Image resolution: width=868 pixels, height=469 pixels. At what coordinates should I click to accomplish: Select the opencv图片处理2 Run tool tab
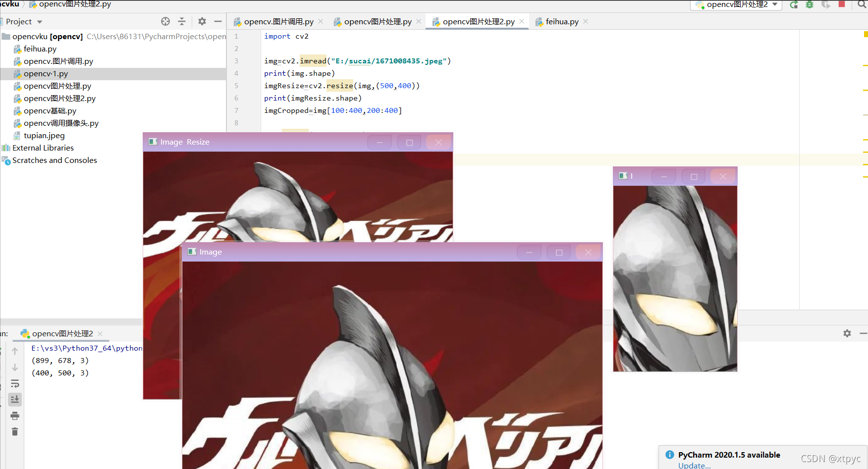point(62,333)
